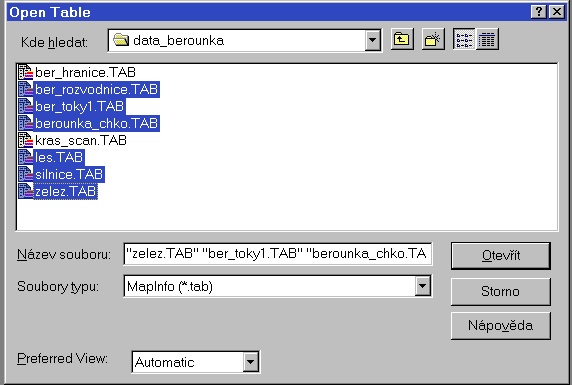The height and width of the screenshot is (385, 572).
Task: Click the Otevřít button
Action: 501,255
